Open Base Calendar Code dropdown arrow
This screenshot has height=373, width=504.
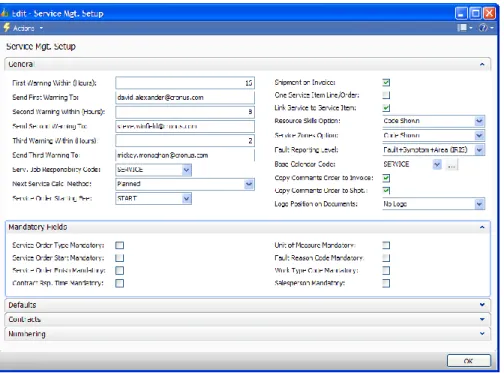[437, 164]
